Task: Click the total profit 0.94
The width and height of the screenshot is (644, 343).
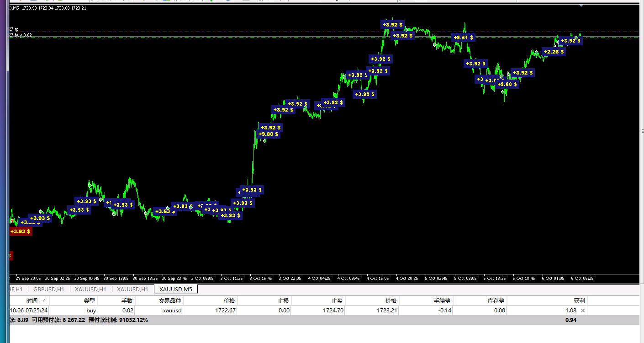Action: point(571,320)
